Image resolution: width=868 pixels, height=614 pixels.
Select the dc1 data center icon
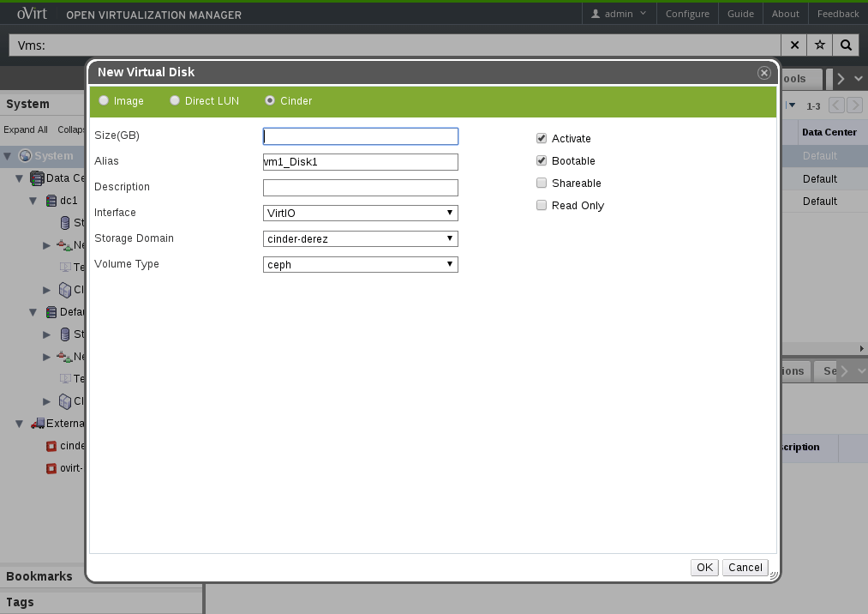51,201
